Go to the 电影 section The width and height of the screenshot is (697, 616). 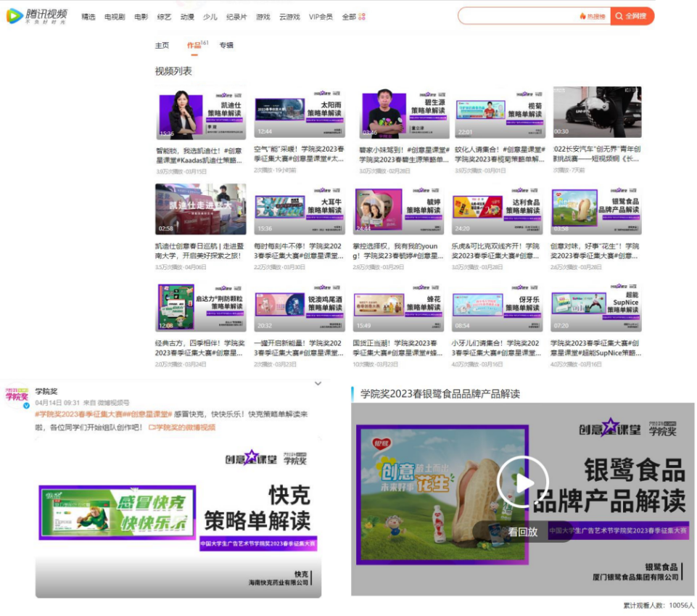click(141, 17)
